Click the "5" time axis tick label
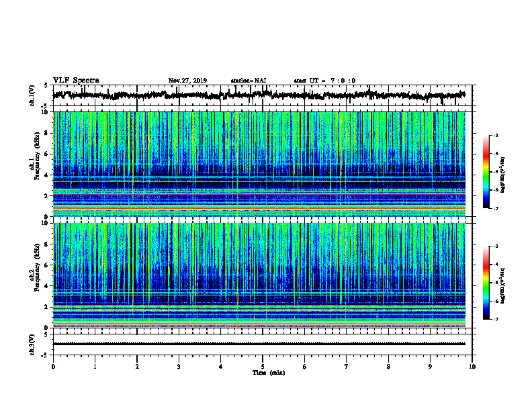The height and width of the screenshot is (411, 532). pyautogui.click(x=263, y=367)
